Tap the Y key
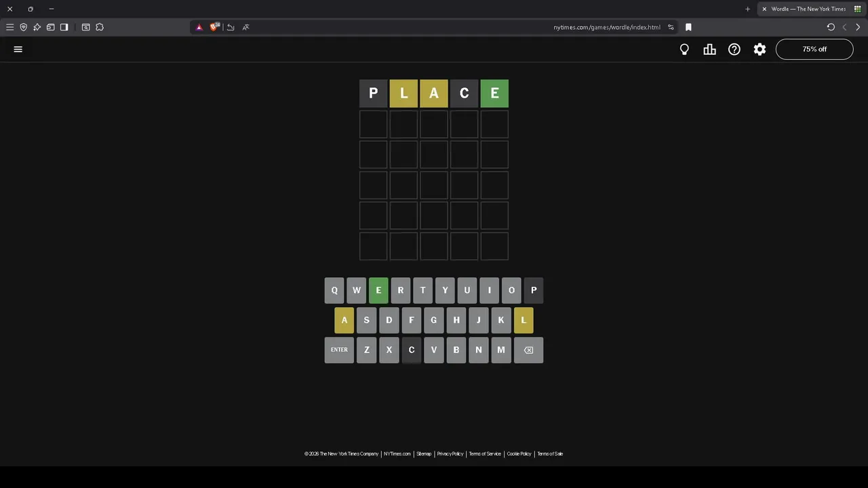Image resolution: width=868 pixels, height=488 pixels. tap(445, 290)
